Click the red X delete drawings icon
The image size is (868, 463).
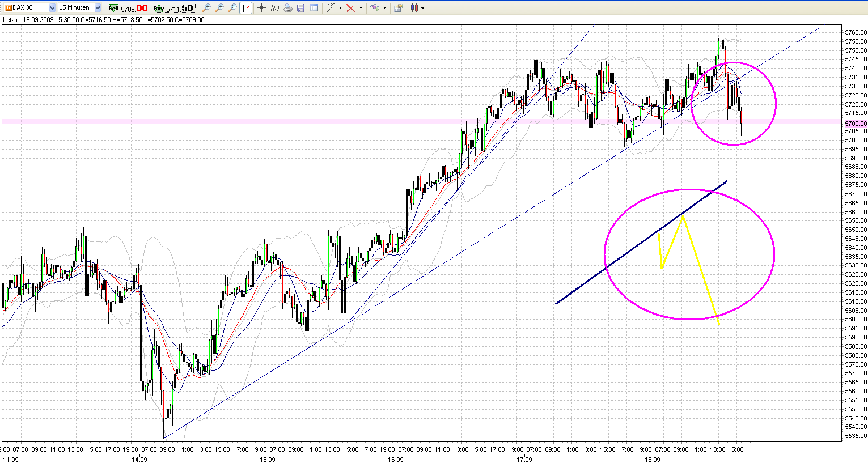tap(351, 8)
